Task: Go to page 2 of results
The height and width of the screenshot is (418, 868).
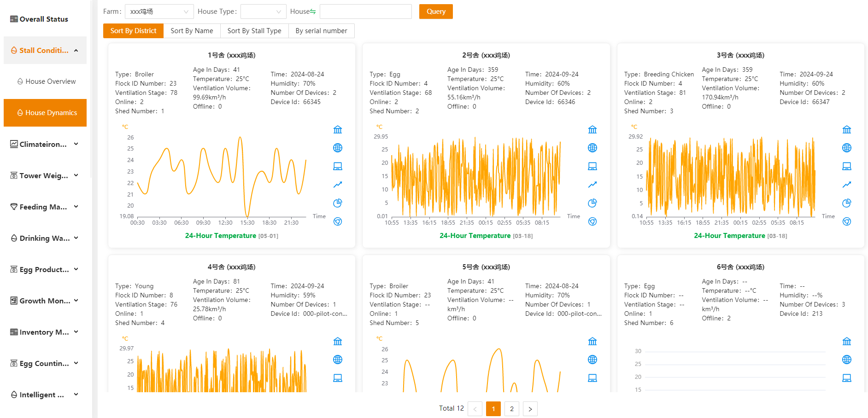Action: point(512,409)
